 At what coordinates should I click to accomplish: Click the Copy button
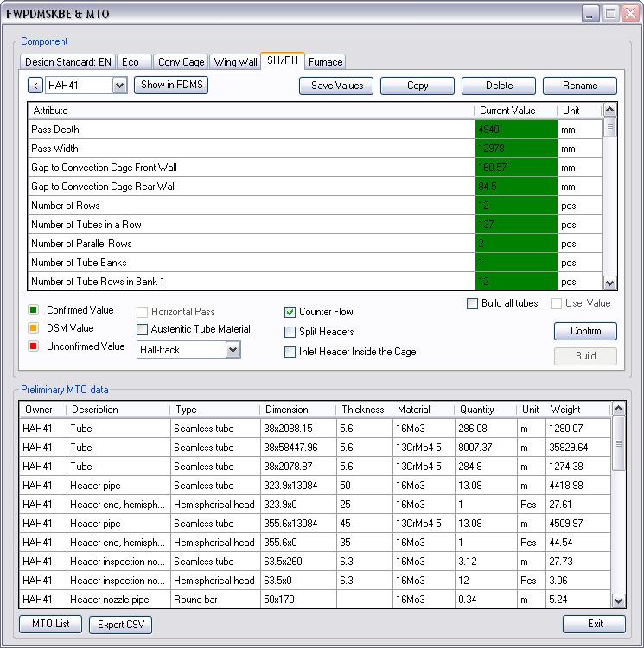(x=417, y=86)
